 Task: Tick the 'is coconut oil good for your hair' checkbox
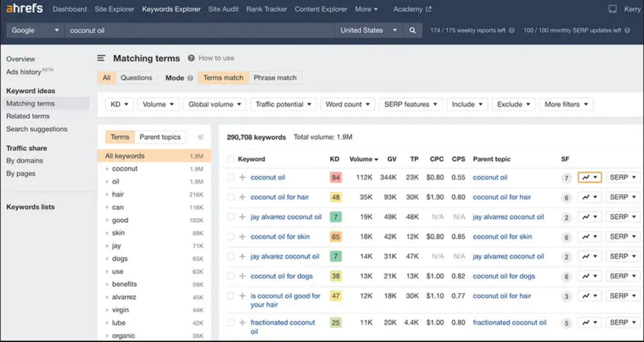231,296
